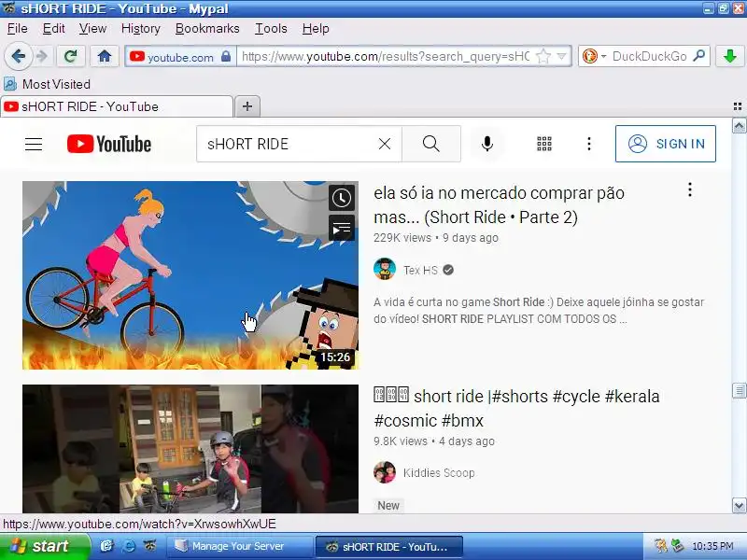Image resolution: width=747 pixels, height=560 pixels.
Task: Reload the page with the refresh icon
Action: coord(71,57)
